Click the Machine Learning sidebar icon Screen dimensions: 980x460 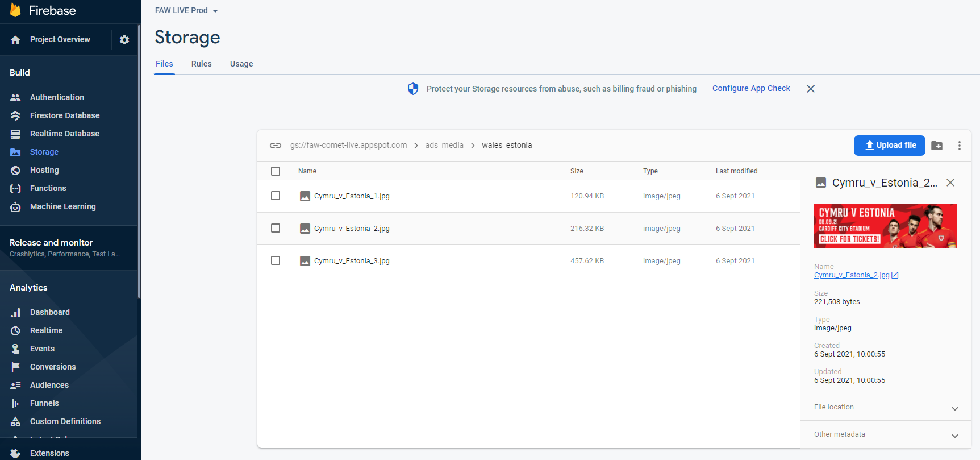tap(15, 207)
